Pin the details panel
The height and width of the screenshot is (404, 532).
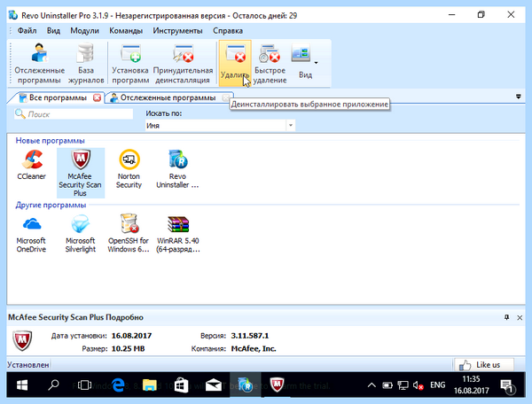tap(506, 317)
